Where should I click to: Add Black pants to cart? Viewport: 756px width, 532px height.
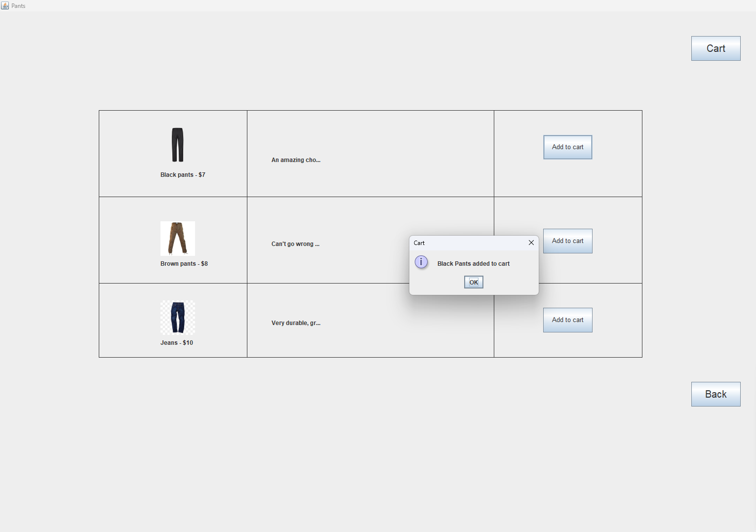coord(568,147)
